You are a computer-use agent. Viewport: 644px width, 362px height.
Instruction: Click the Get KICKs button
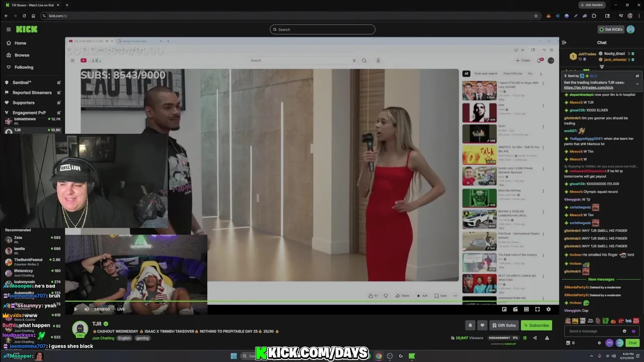(611, 29)
